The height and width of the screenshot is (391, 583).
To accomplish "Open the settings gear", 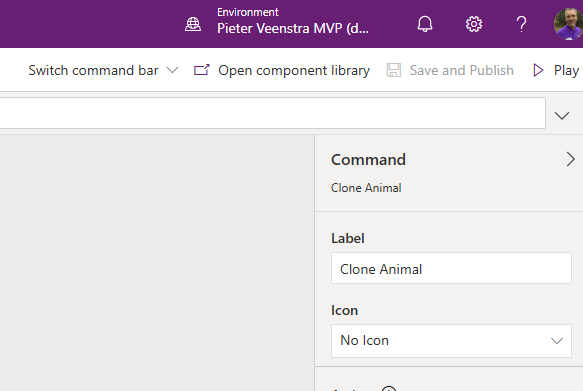I will (x=474, y=25).
